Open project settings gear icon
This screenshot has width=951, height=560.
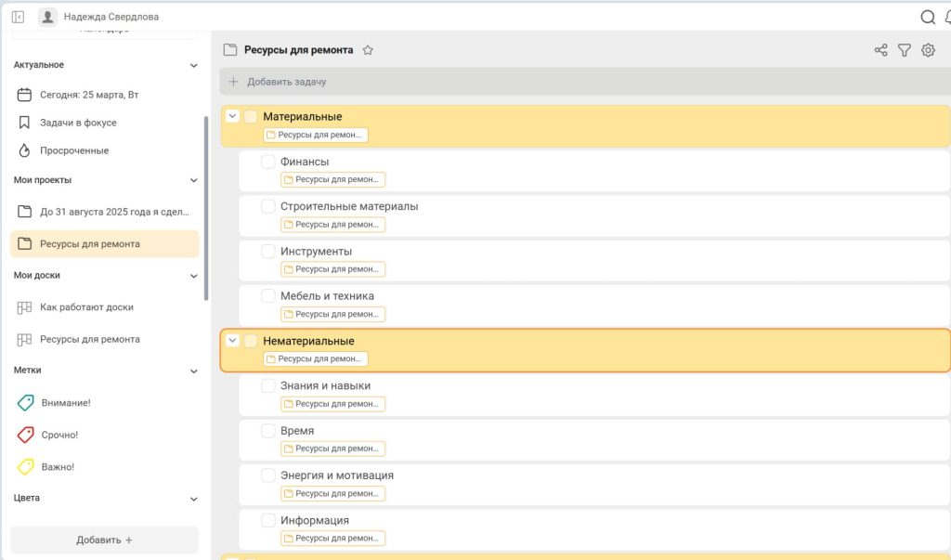coord(928,50)
